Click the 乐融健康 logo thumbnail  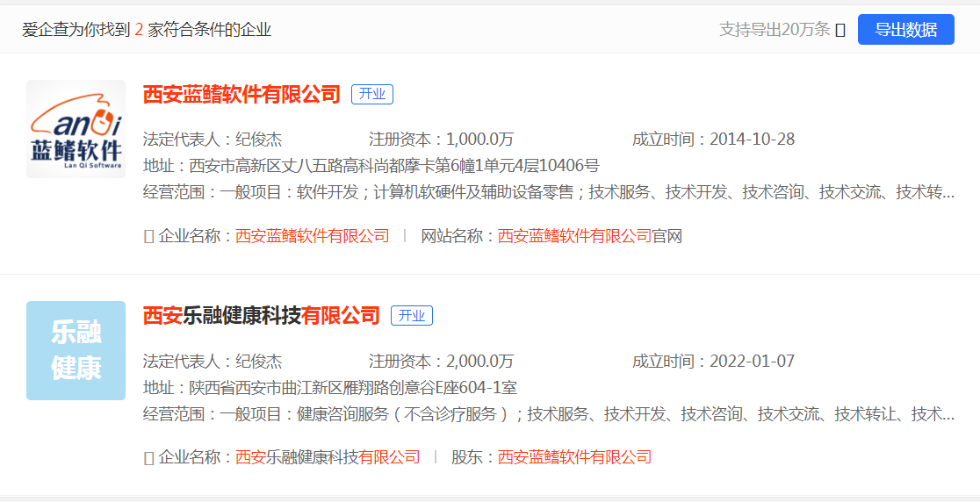coord(76,350)
